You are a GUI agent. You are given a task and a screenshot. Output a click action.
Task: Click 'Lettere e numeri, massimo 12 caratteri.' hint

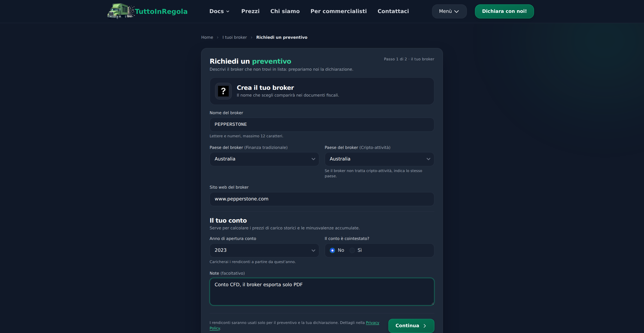(247, 136)
